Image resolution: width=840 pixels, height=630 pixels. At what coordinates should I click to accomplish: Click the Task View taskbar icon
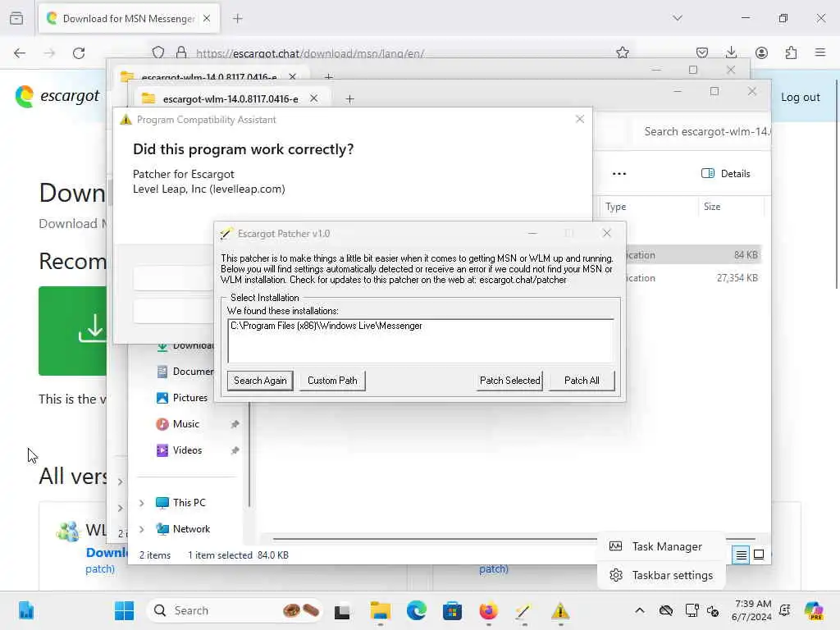point(342,610)
